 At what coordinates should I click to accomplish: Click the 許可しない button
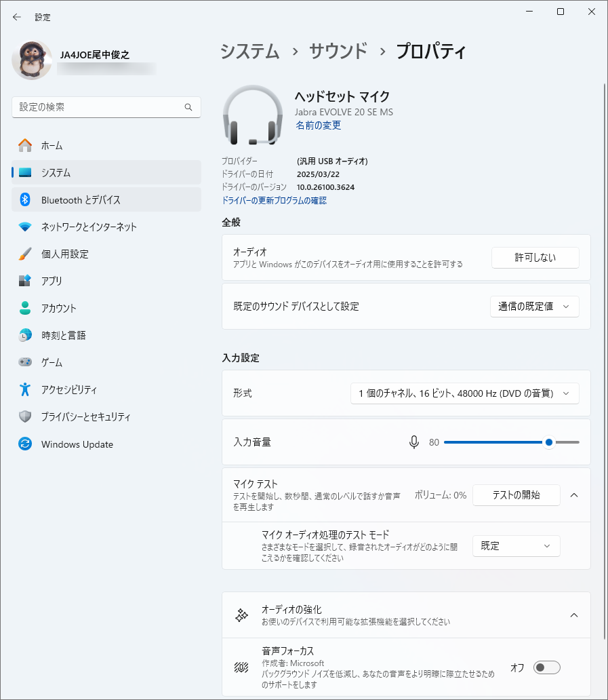tap(535, 258)
